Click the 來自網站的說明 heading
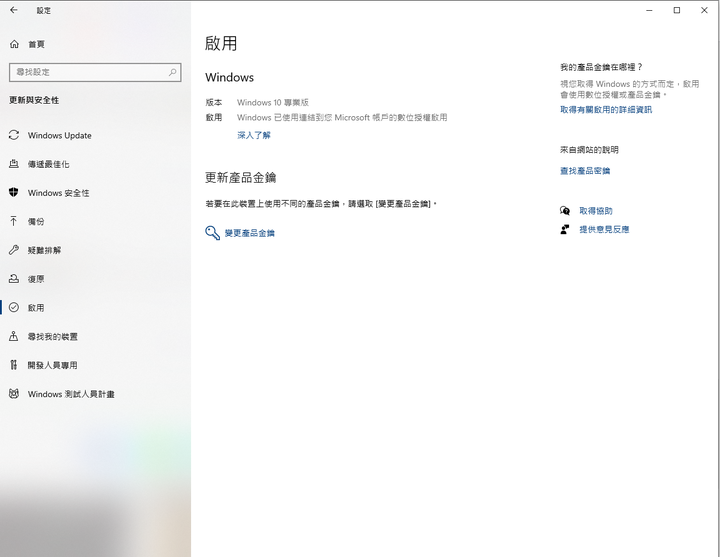 tap(589, 150)
